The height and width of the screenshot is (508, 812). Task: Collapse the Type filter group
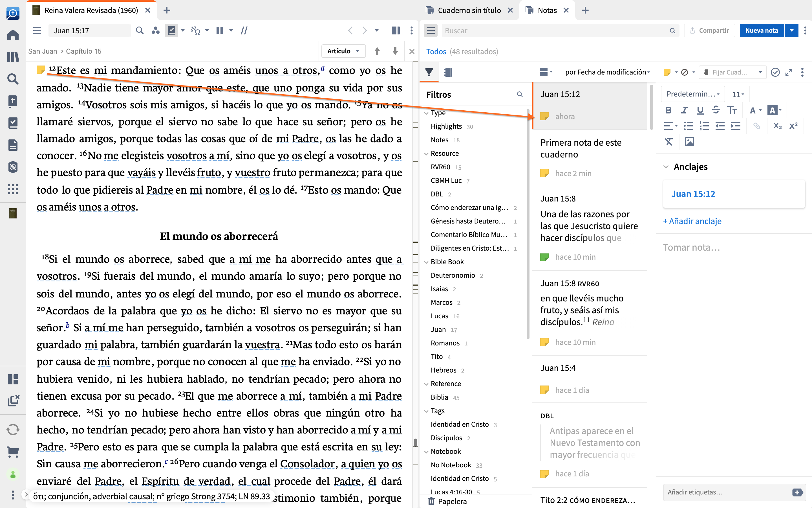click(x=426, y=113)
